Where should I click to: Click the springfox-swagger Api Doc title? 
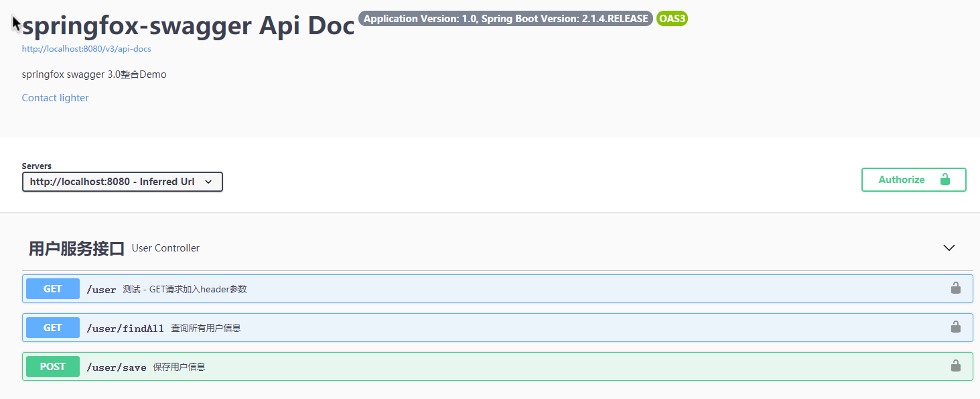click(188, 26)
